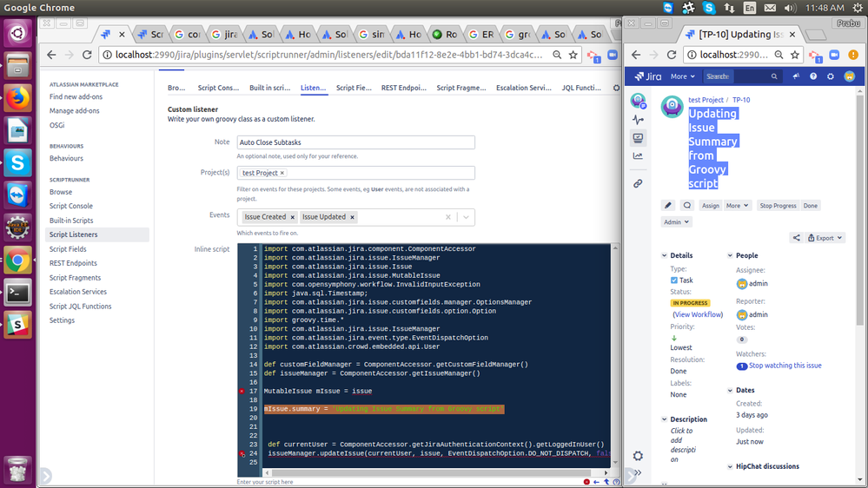Switch to the JQL Functi... tab
The height and width of the screenshot is (488, 868).
coord(581,88)
